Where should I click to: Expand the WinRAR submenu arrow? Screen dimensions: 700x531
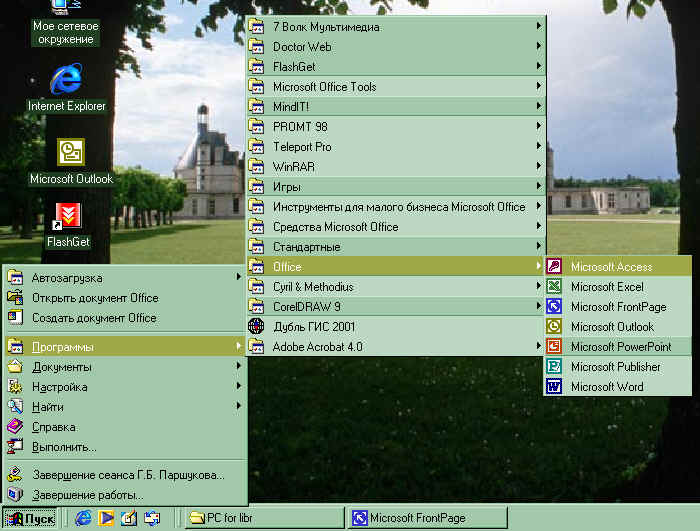[539, 166]
